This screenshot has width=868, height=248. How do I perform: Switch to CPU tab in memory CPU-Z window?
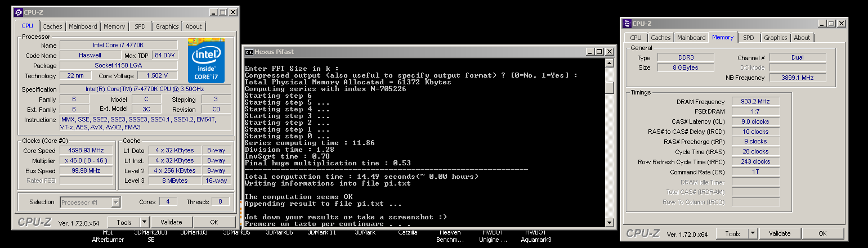point(636,38)
